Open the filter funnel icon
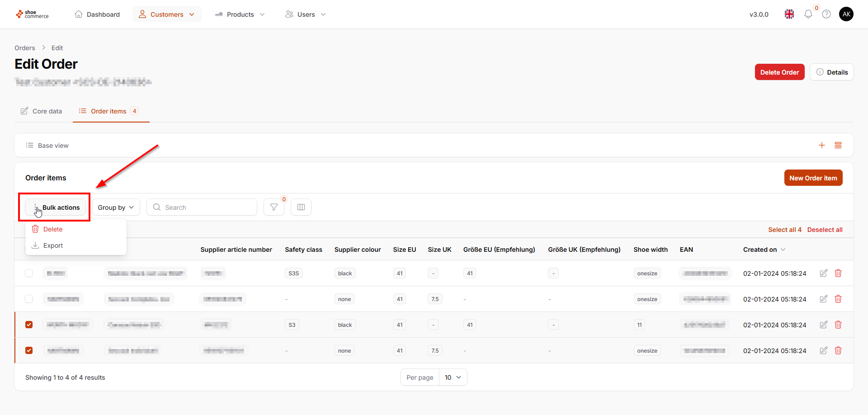This screenshot has width=868, height=415. click(274, 207)
